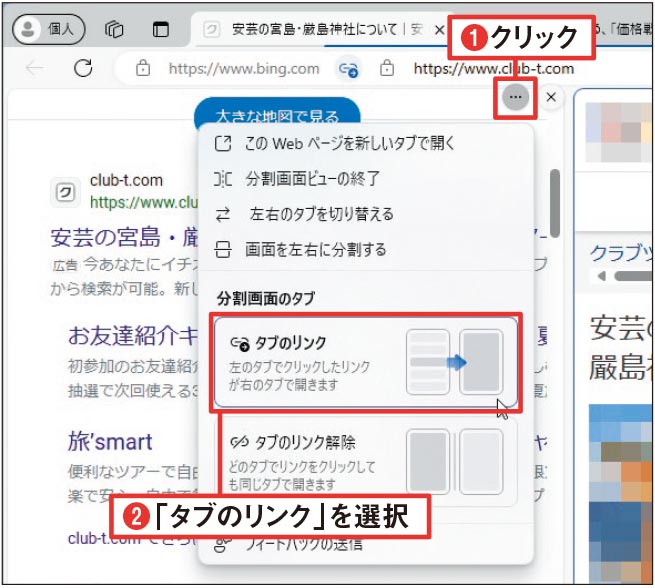Open green https://www.clu result URL
The height and width of the screenshot is (588, 655).
[x=144, y=203]
